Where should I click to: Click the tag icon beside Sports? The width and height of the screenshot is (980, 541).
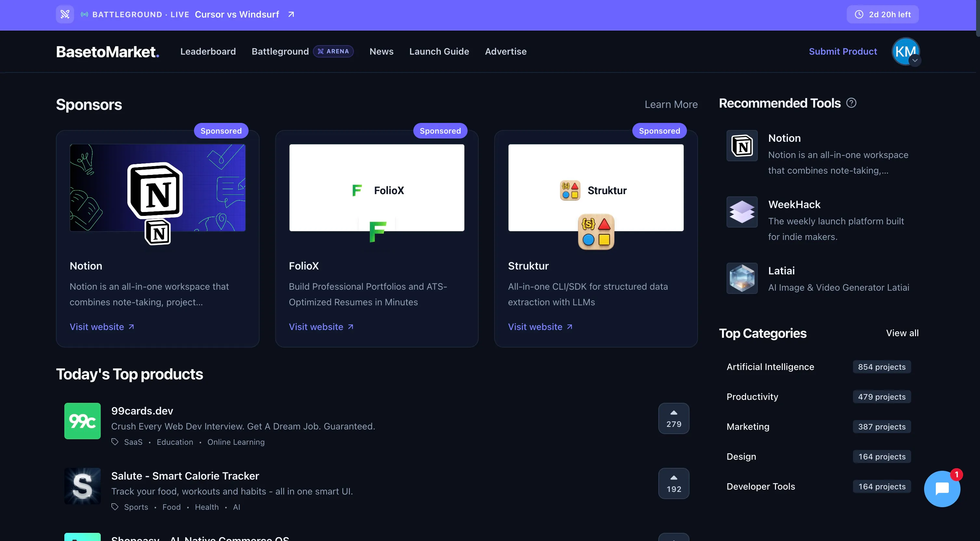(x=115, y=507)
